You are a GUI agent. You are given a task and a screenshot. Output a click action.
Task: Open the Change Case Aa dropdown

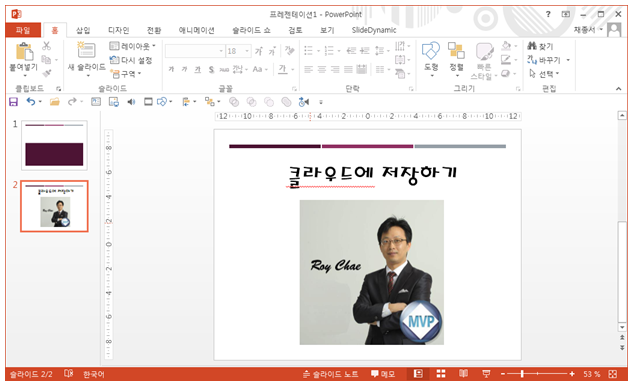tap(260, 69)
